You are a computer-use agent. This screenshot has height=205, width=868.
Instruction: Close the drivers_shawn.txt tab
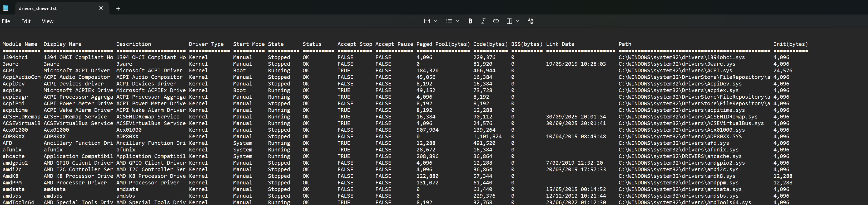(101, 8)
